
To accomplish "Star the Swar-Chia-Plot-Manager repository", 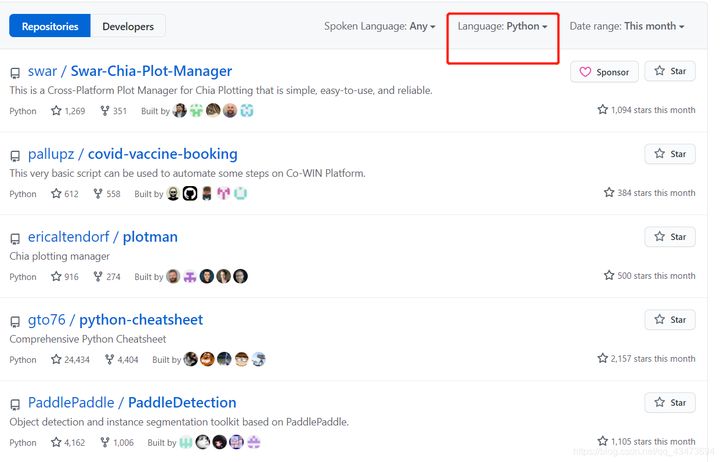I will [670, 71].
